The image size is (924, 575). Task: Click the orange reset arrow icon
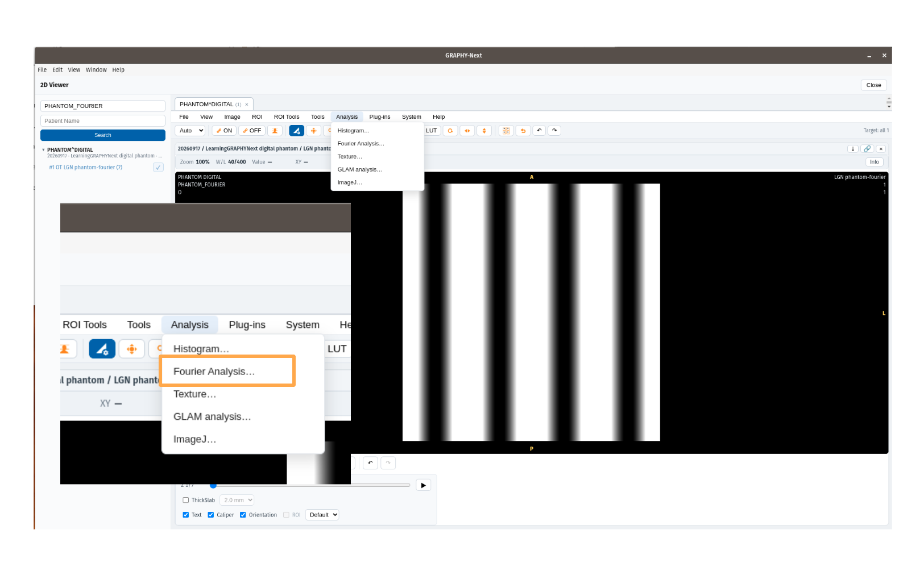click(523, 131)
